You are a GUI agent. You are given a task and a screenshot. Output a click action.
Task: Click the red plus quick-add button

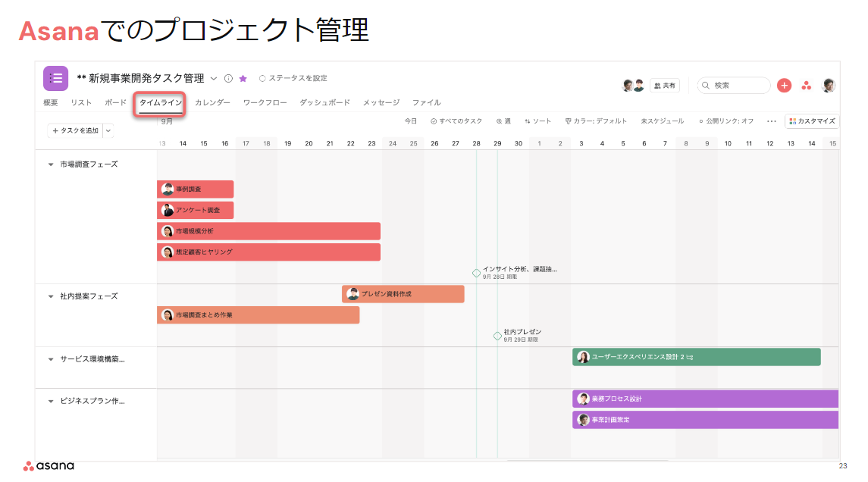point(784,85)
